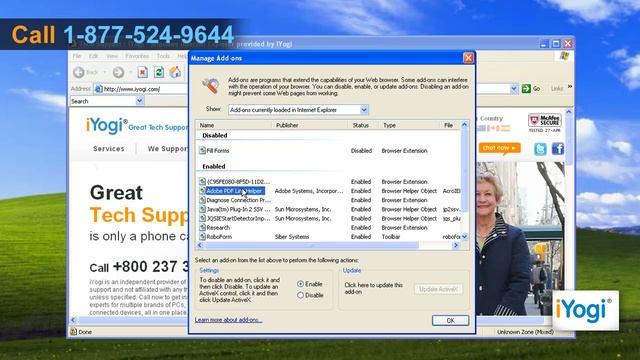
Task: Close the Manage Add-ons dialog
Action: [468, 58]
